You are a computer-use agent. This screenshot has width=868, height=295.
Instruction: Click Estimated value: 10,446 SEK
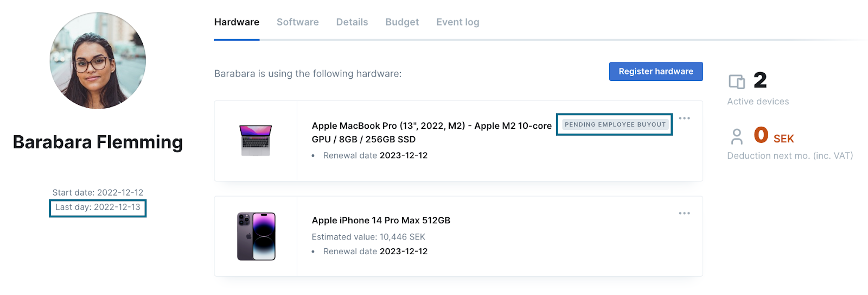(368, 237)
